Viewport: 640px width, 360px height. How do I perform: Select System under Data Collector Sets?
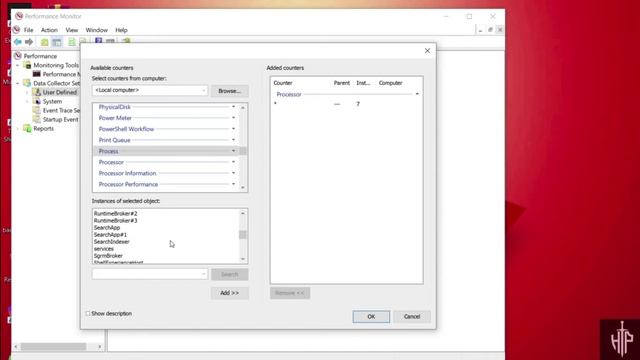(x=52, y=101)
